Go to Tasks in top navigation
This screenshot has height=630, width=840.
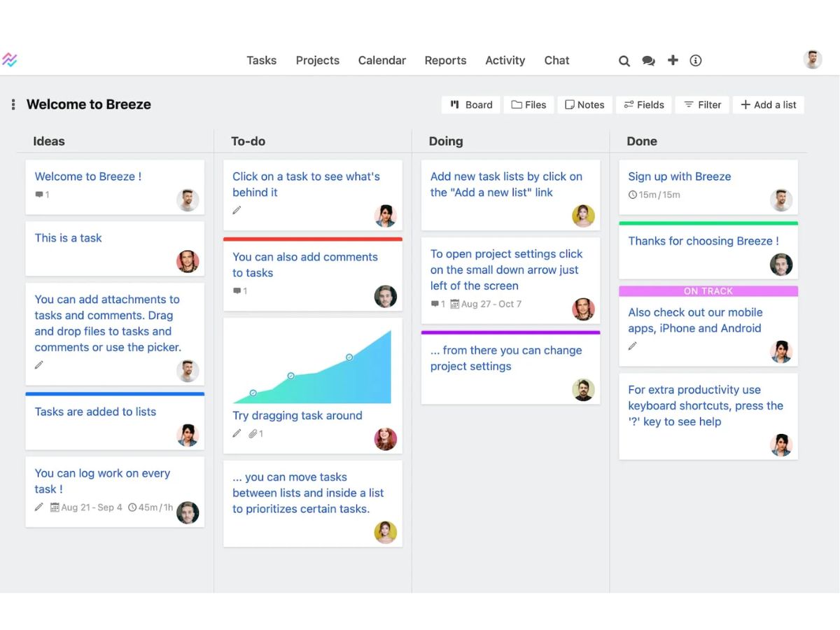click(x=262, y=60)
